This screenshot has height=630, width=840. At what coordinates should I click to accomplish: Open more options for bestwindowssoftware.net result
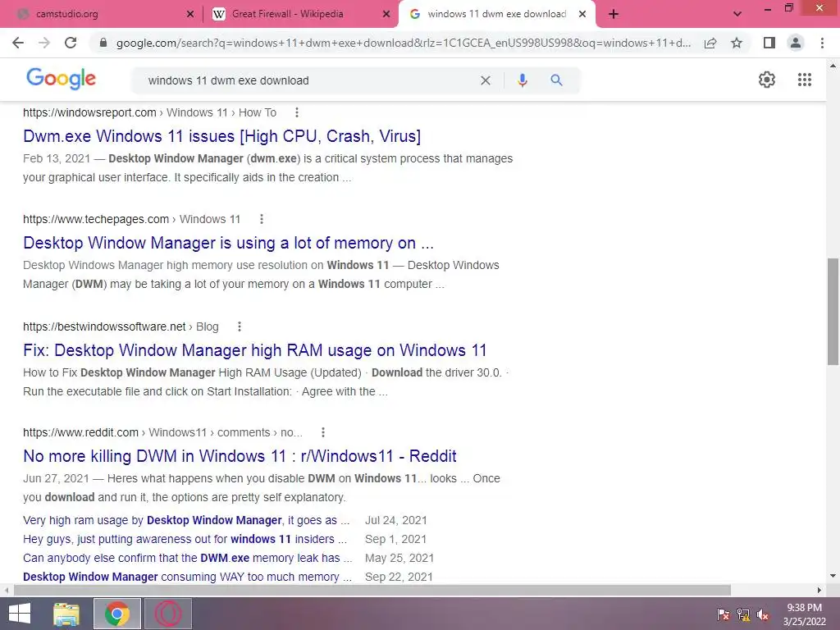(240, 326)
